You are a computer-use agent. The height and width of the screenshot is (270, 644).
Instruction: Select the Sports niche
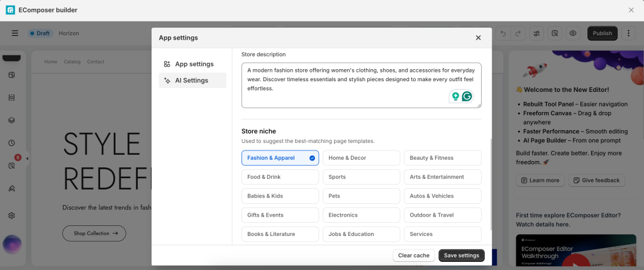[362, 177]
